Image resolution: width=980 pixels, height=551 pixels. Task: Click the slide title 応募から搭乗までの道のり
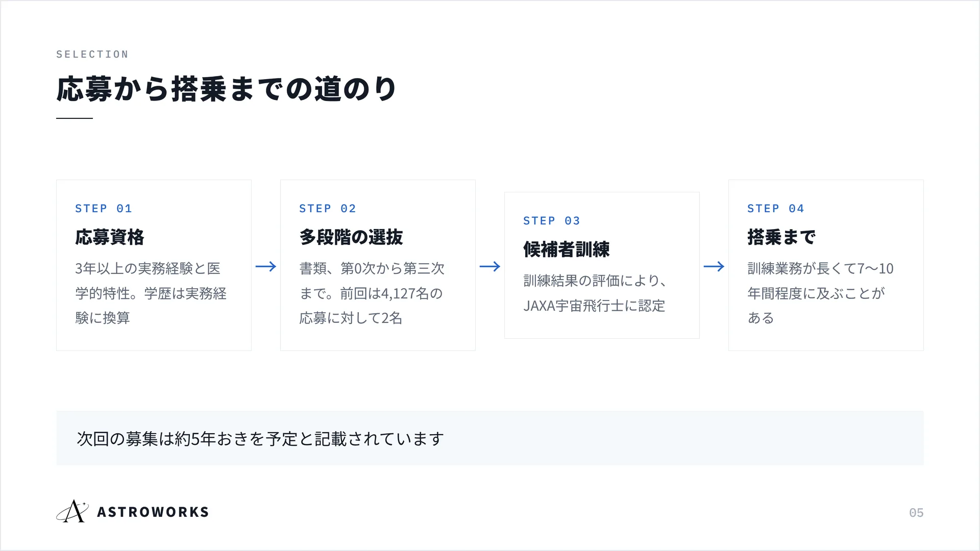[226, 89]
